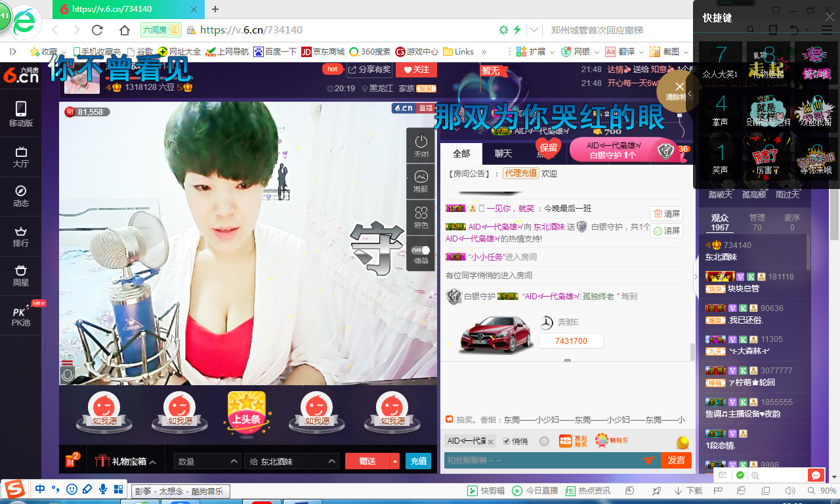Click browser home button
Viewport: 840px width, 504px height.
(x=125, y=30)
